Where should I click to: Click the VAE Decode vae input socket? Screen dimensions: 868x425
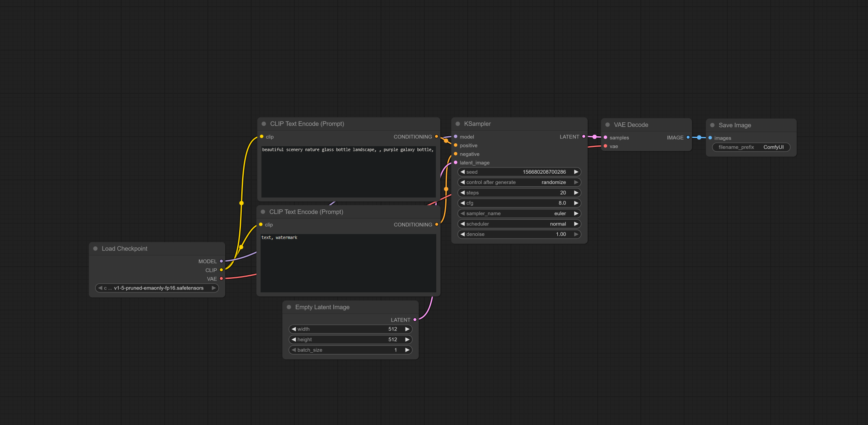pos(605,146)
